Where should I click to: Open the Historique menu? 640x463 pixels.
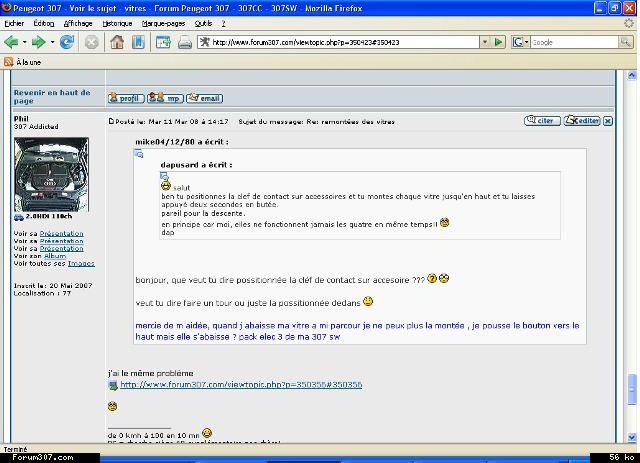117,23
